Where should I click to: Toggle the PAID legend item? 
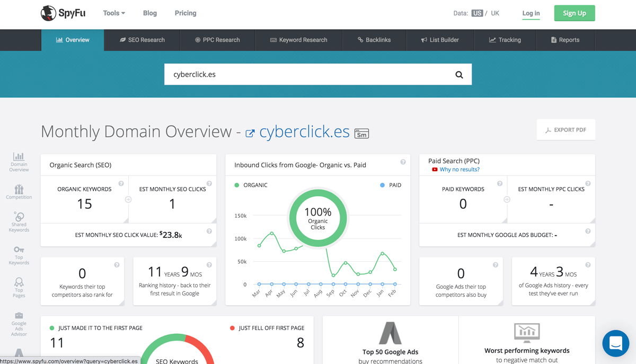coord(391,185)
